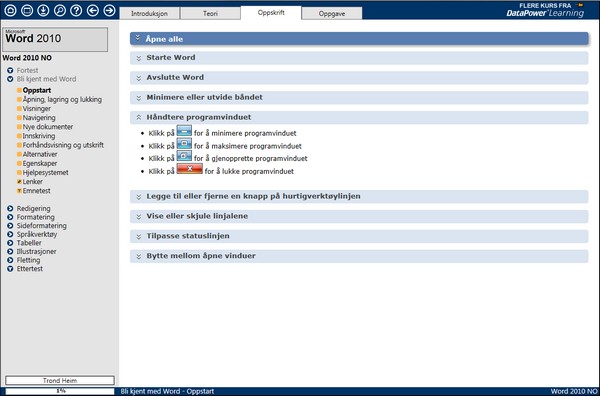The width and height of the screenshot is (600, 396).
Task: Click the download arrow icon
Action: pos(43,10)
